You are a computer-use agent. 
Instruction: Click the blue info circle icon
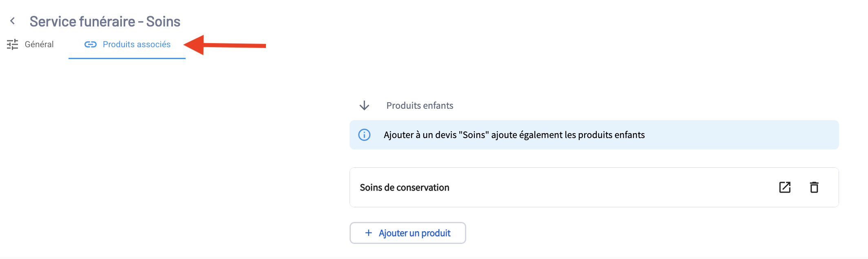point(364,135)
